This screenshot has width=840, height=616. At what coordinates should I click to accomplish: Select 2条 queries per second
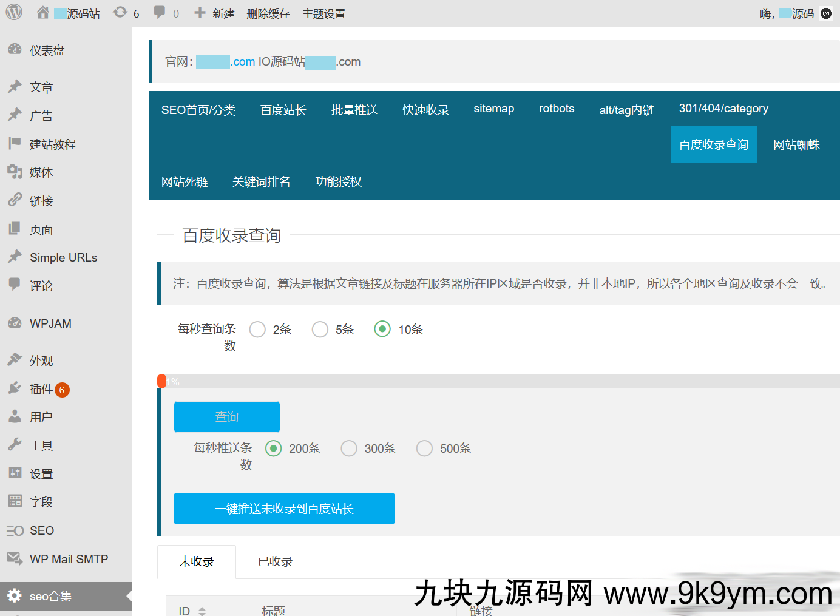pos(257,330)
